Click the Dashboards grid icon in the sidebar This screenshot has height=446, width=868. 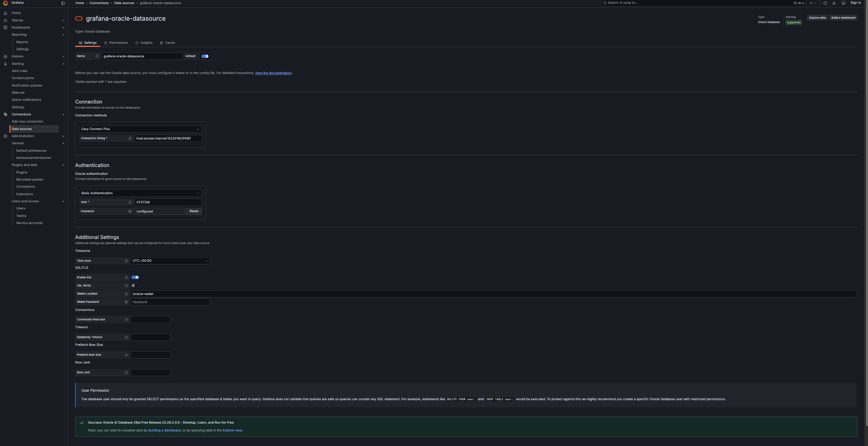coord(5,27)
